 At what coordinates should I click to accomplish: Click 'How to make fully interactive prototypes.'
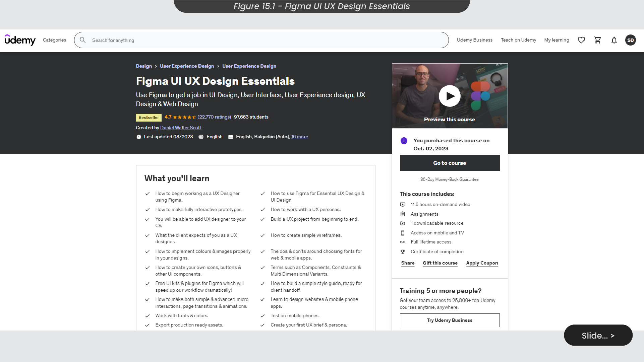tap(199, 209)
